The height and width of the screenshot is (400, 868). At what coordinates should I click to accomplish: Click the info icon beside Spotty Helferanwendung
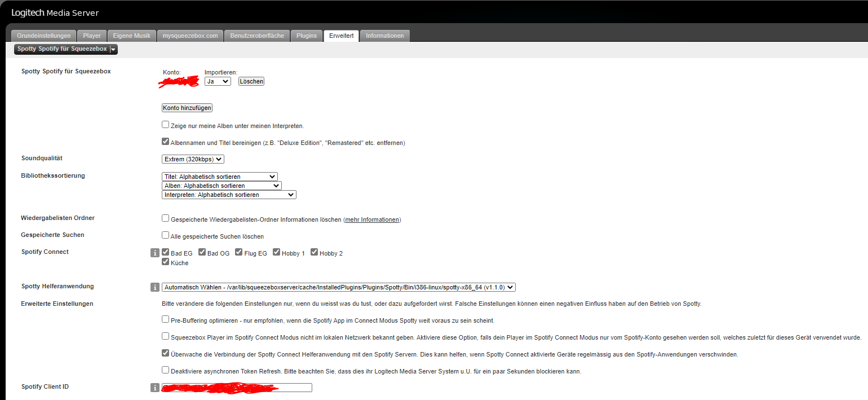click(x=155, y=287)
